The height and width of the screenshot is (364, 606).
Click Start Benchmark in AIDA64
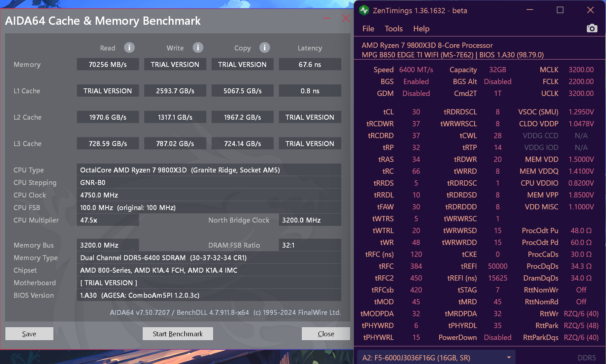pyautogui.click(x=178, y=334)
